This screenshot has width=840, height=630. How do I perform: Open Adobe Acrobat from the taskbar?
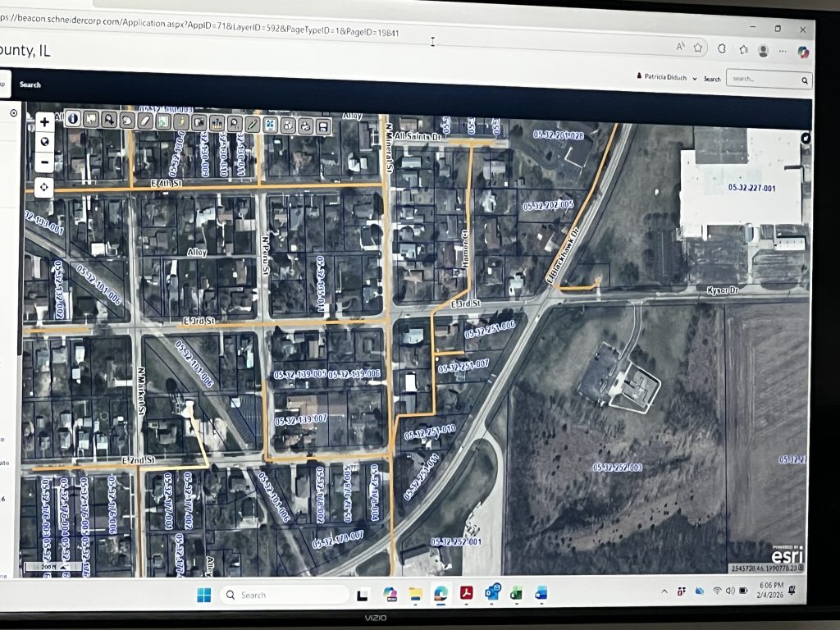coord(466,593)
